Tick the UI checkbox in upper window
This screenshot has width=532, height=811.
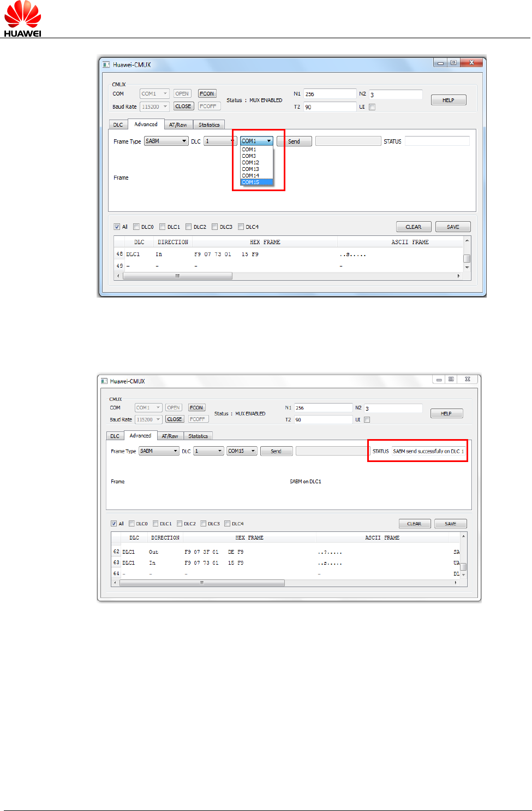(372, 107)
